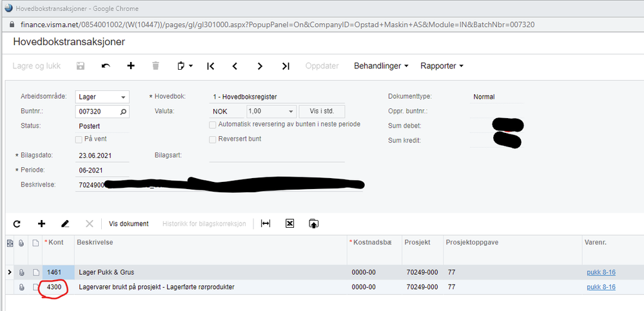Go to the last record
The image size is (644, 311).
286,66
